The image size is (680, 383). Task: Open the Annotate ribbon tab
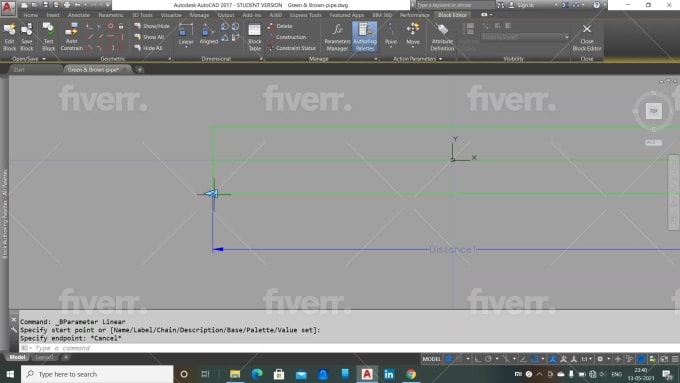pos(78,15)
